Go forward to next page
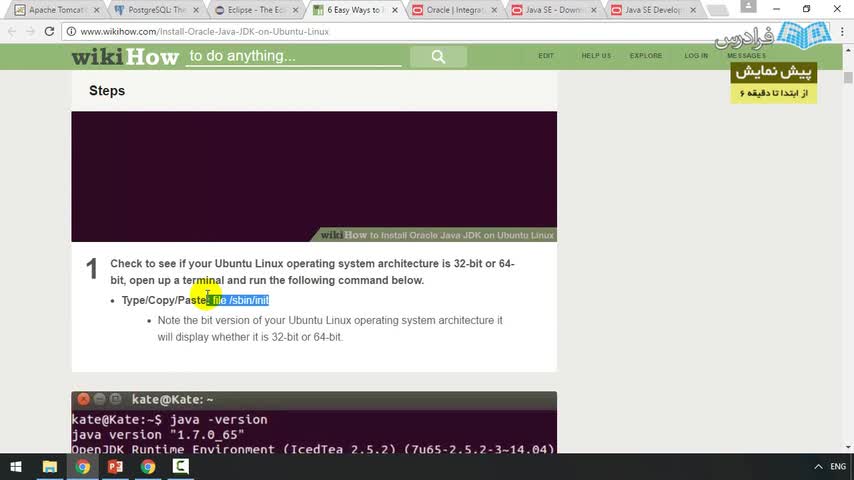This screenshot has width=854, height=480. tap(30, 32)
